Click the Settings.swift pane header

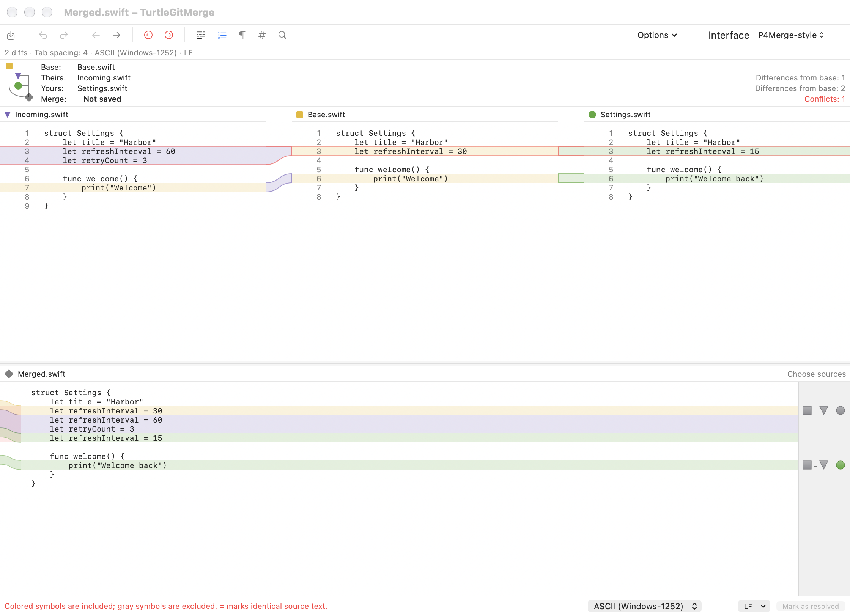pyautogui.click(x=717, y=115)
